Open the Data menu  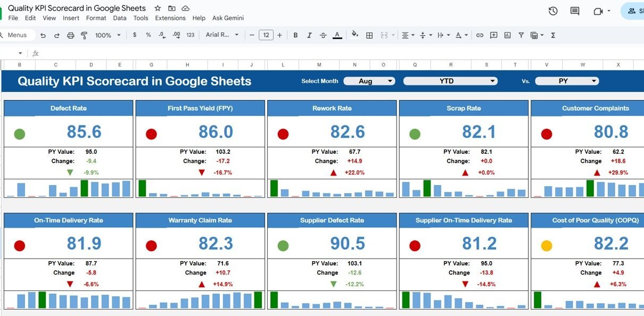(x=120, y=18)
